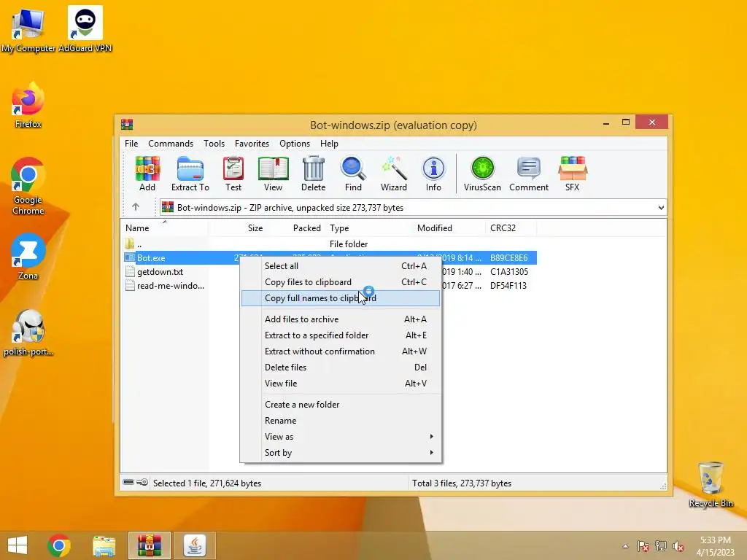Click the key icon in status bar

142,483
